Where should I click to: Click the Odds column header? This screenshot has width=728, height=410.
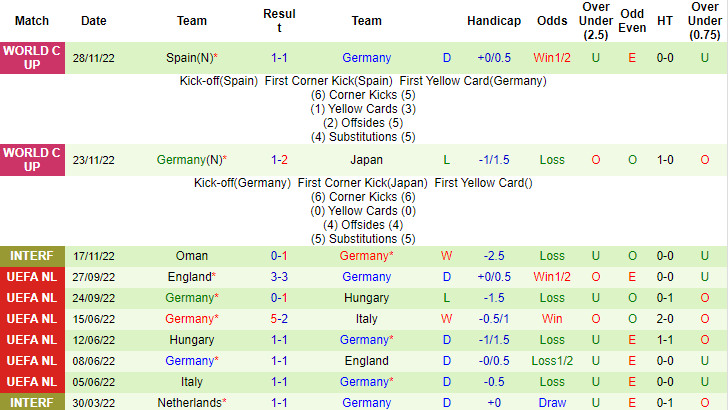click(552, 20)
